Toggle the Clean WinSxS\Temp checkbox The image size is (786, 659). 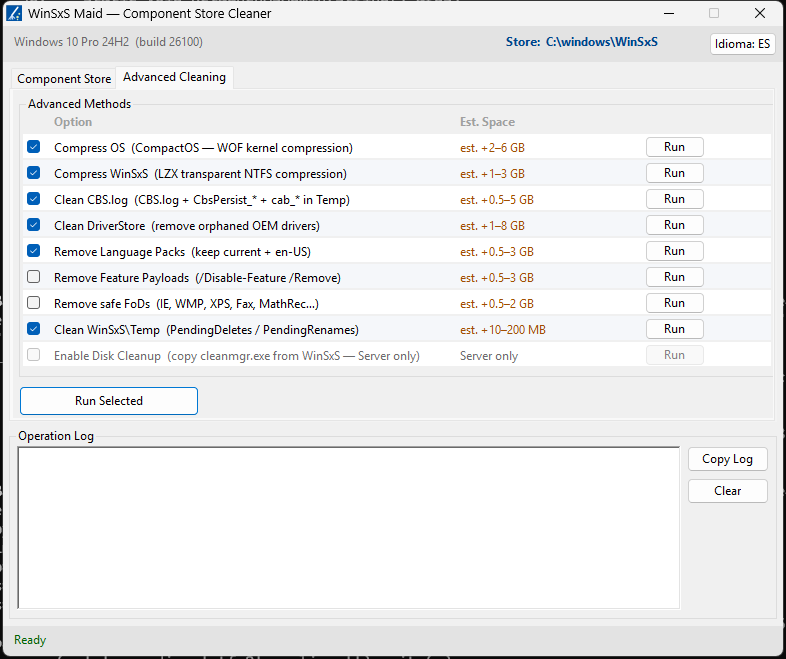(34, 329)
